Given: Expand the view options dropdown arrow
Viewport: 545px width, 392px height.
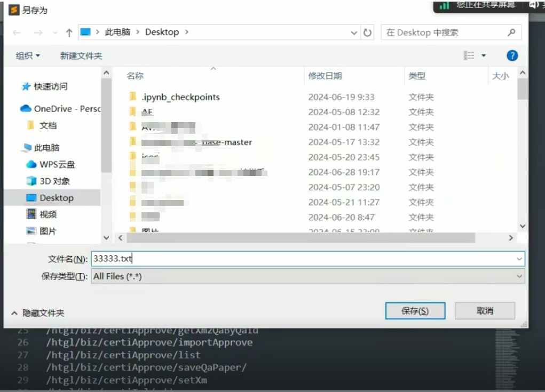Looking at the screenshot, I should pyautogui.click(x=484, y=55).
